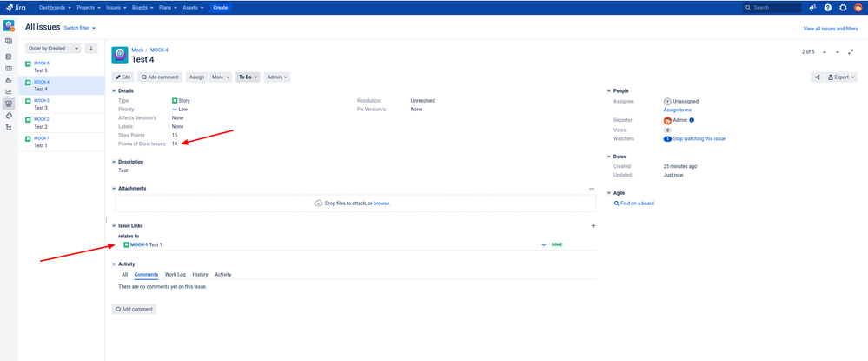868x361 pixels.
Task: Open the bottom structure tree sidebar icon
Action: click(x=9, y=127)
